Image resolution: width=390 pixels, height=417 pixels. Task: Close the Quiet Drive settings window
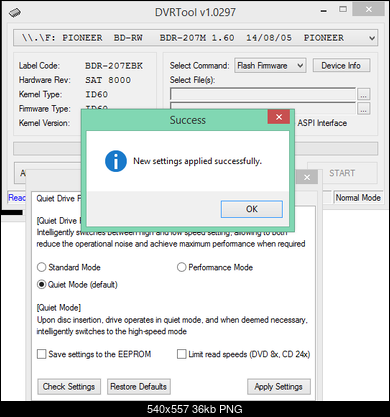tap(307, 177)
